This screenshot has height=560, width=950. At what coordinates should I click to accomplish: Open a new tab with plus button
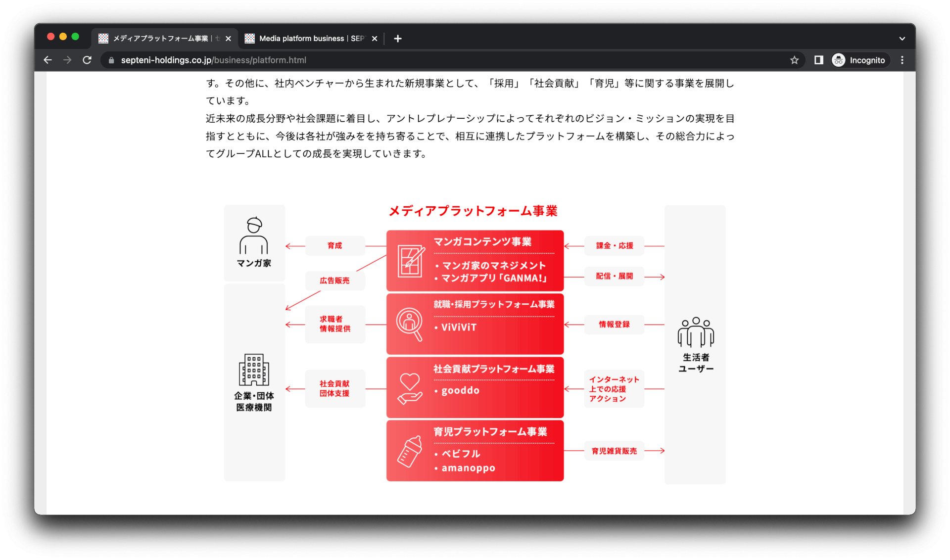[x=397, y=38]
